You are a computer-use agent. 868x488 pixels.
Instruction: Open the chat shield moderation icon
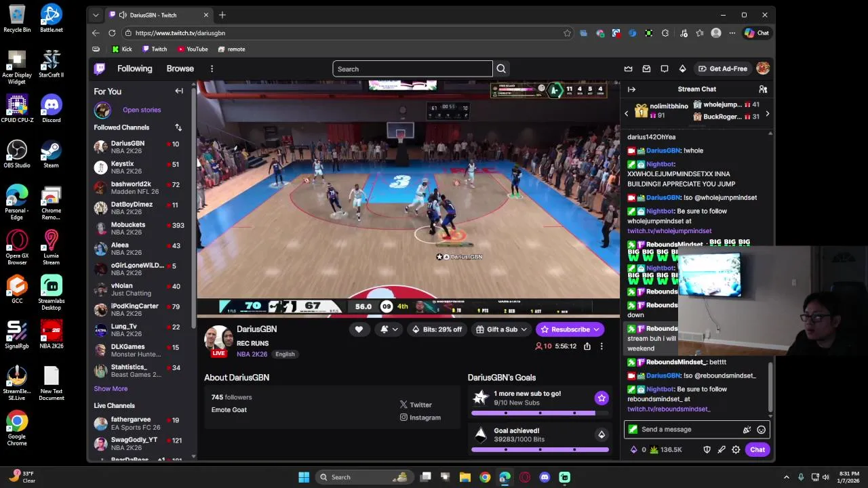[x=707, y=449]
